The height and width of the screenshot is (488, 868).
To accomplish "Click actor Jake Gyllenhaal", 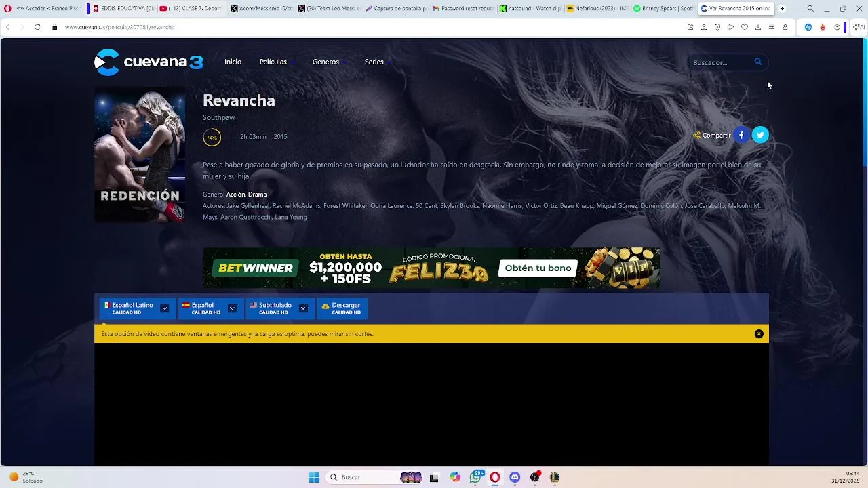I will click(248, 206).
